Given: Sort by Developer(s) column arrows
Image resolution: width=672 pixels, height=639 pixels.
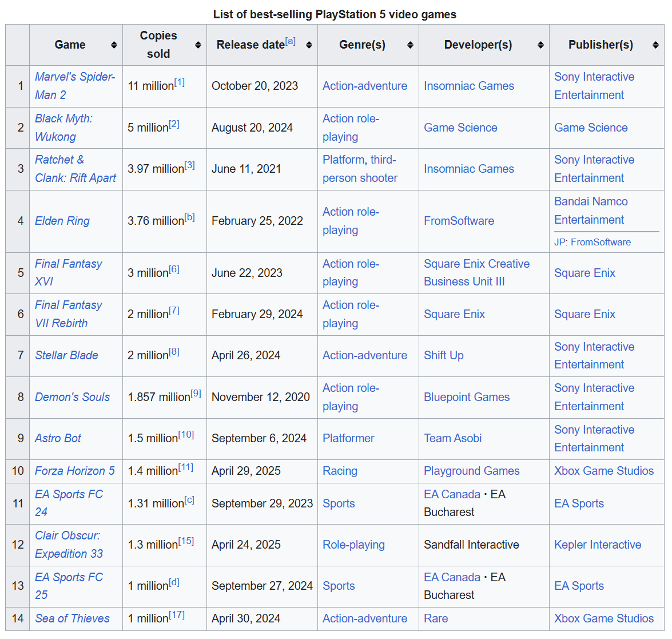Looking at the screenshot, I should (x=540, y=45).
